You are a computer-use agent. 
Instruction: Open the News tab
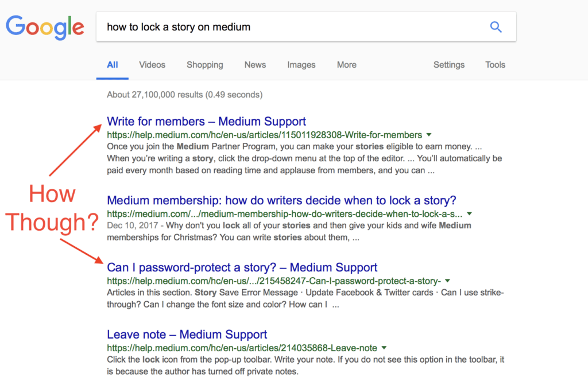pos(255,65)
